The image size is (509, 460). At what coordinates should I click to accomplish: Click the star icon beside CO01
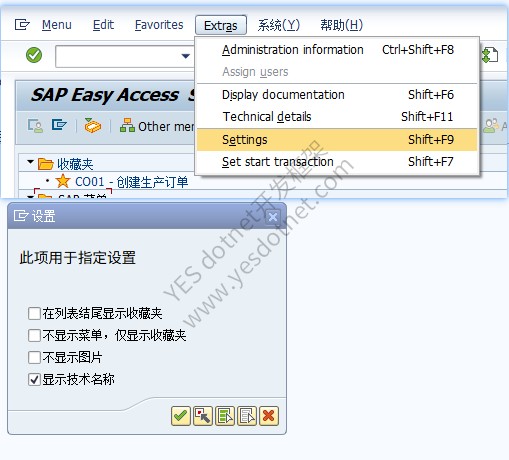point(63,181)
